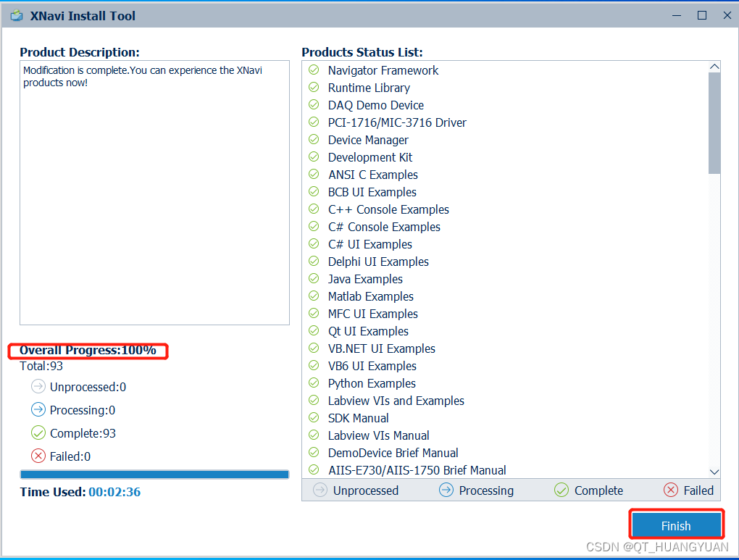Select the AIIS-E730/AIIS-1750 Brief Manual entry
This screenshot has width=739, height=560.
tap(417, 470)
